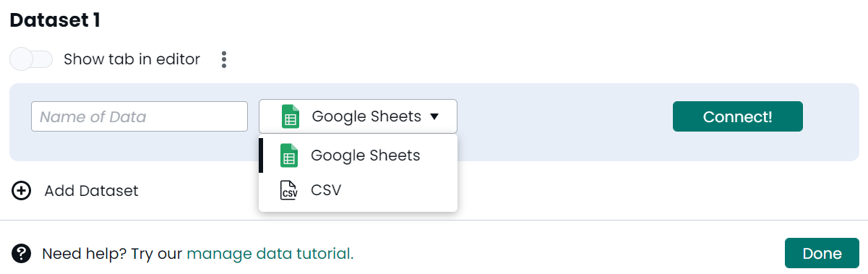Click the Show tab in editor label
The height and width of the screenshot is (274, 868).
tap(132, 59)
